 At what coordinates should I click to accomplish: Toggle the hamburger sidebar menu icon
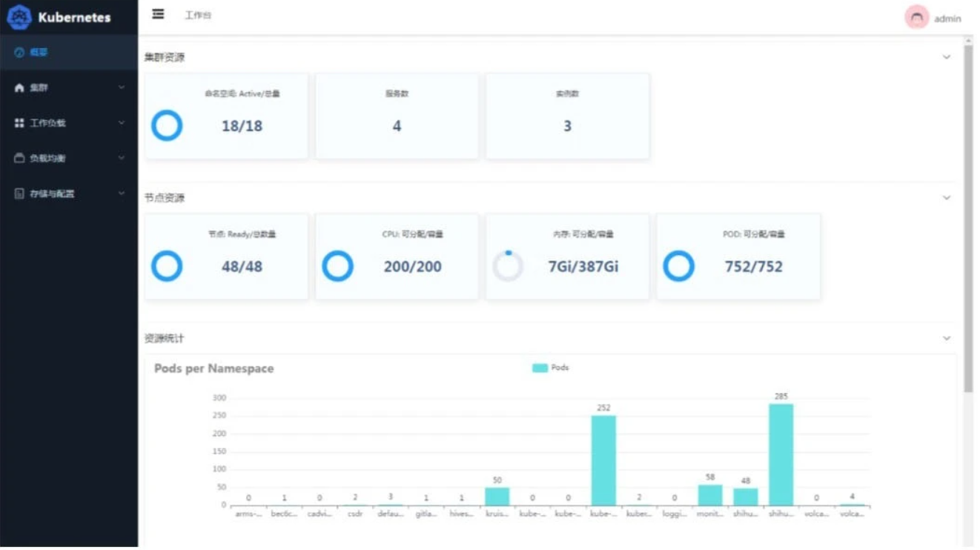[x=158, y=14]
